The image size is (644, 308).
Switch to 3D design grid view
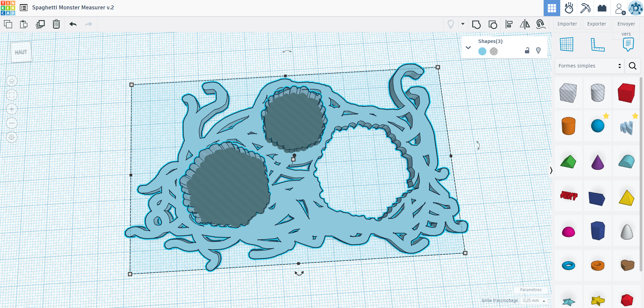pyautogui.click(x=552, y=8)
